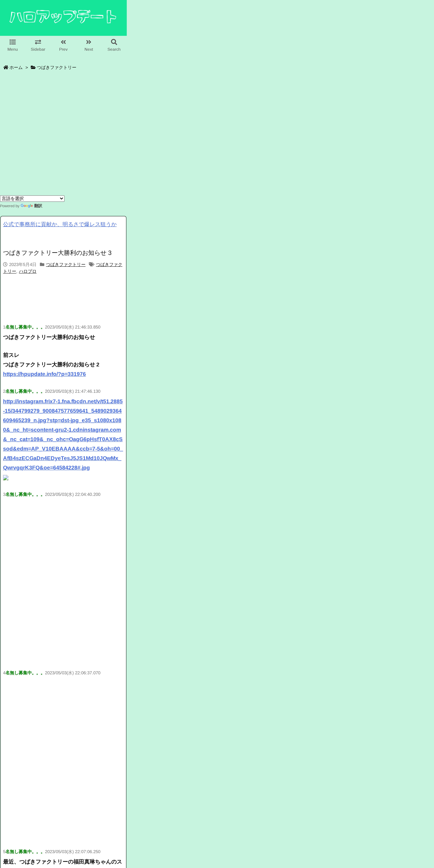
Task: Click the tags icon in post meta
Action: point(92,265)
